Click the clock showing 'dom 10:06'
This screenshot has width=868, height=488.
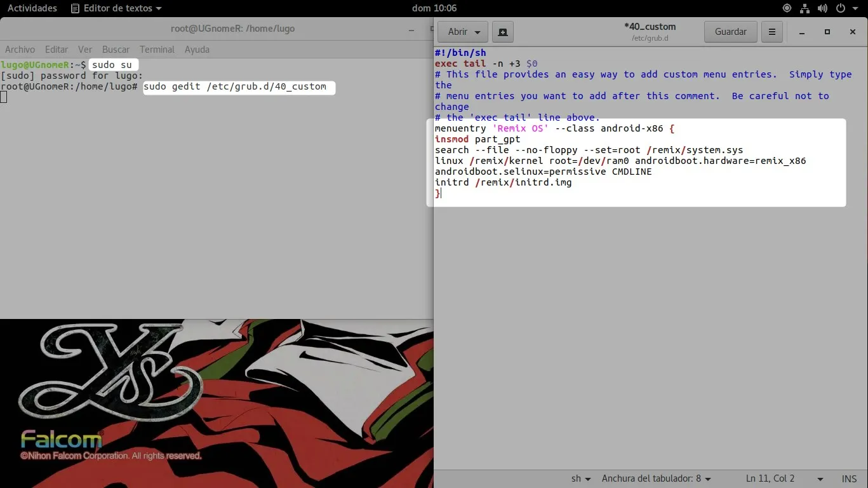[434, 8]
